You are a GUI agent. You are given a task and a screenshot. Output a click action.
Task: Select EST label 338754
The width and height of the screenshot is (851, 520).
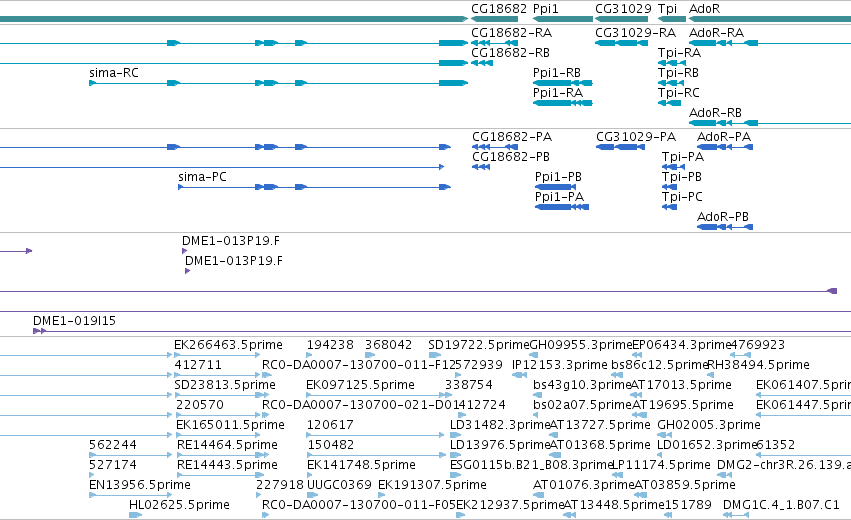coord(469,385)
